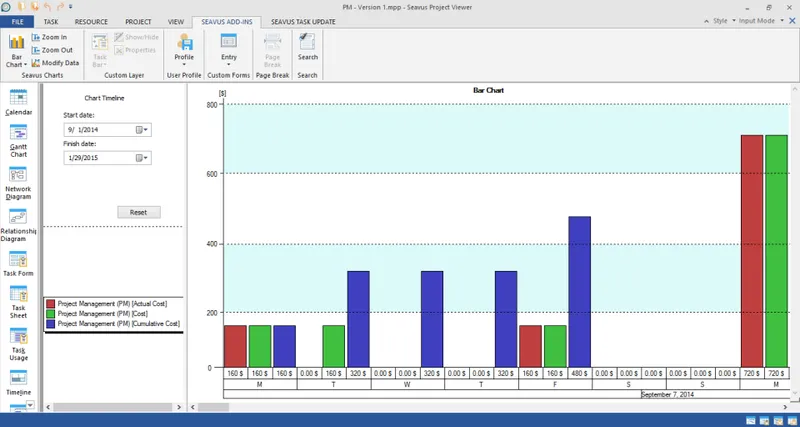This screenshot has height=427, width=800.
Task: Switch to the PROJECT ribbon tab
Action: [138, 22]
